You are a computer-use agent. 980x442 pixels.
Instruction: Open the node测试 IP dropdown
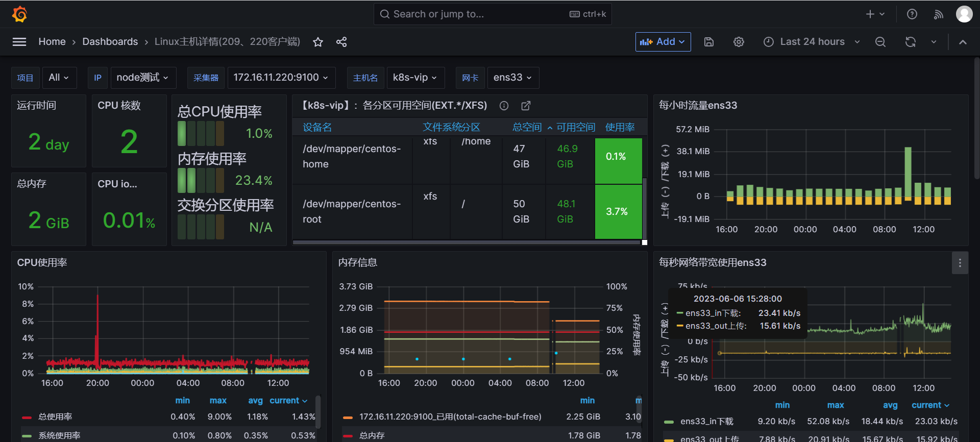[142, 78]
